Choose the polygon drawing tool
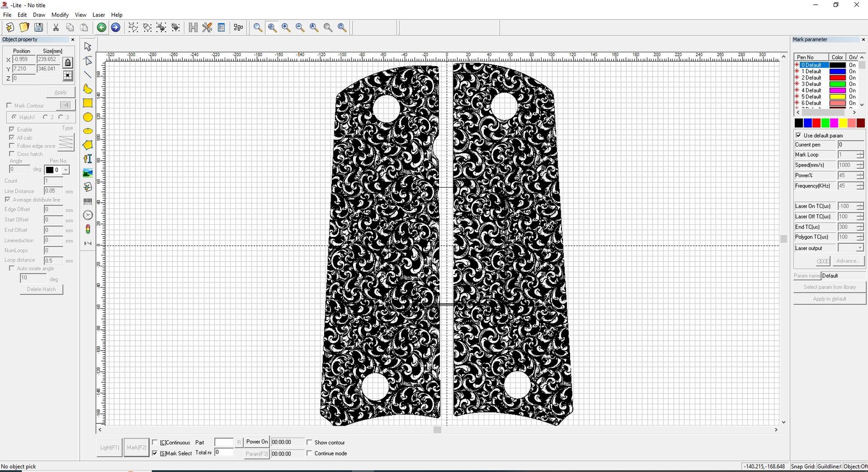Viewport: 868px width, 472px height. pyautogui.click(x=87, y=145)
